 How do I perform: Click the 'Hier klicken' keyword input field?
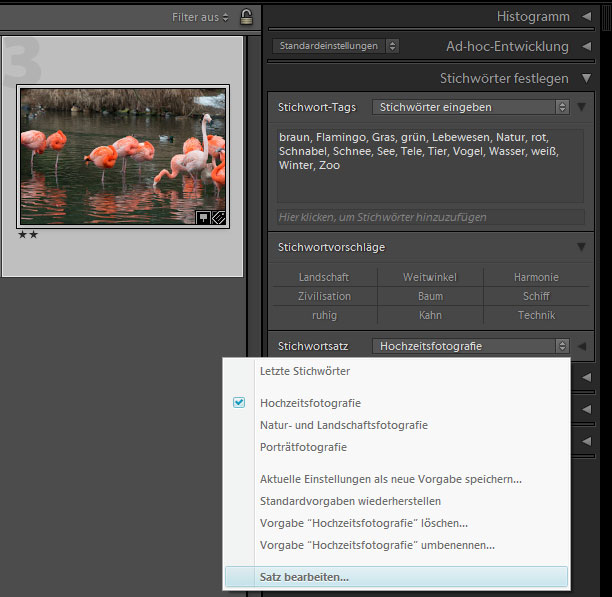[431, 217]
